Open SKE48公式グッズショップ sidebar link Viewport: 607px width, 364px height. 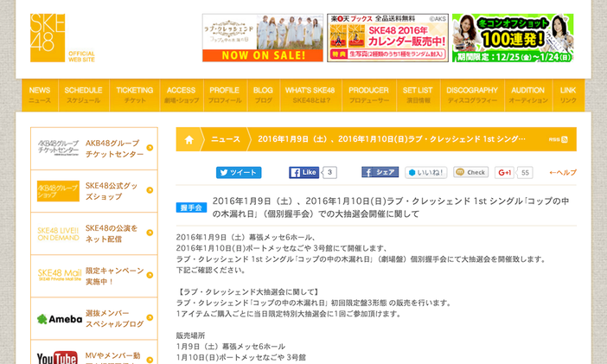(x=94, y=191)
